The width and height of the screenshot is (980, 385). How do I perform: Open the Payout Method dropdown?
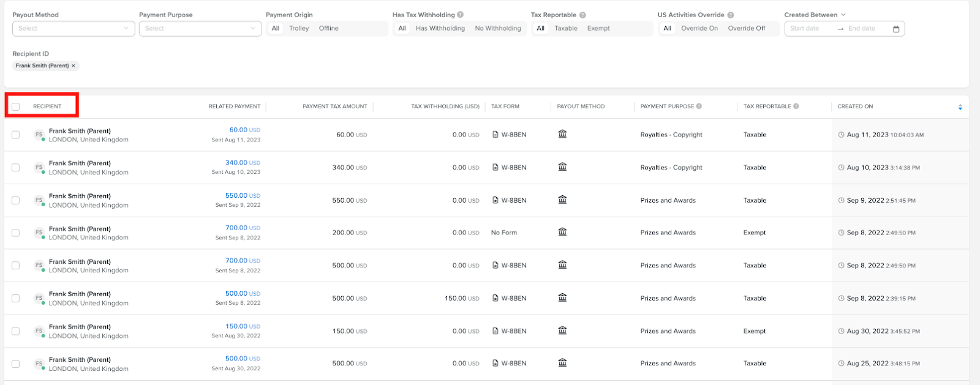coord(73,28)
